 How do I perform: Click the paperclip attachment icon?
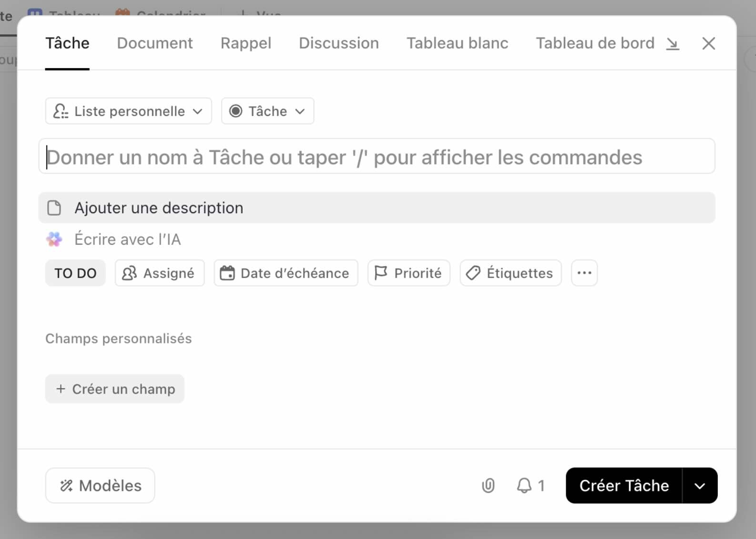(x=488, y=486)
